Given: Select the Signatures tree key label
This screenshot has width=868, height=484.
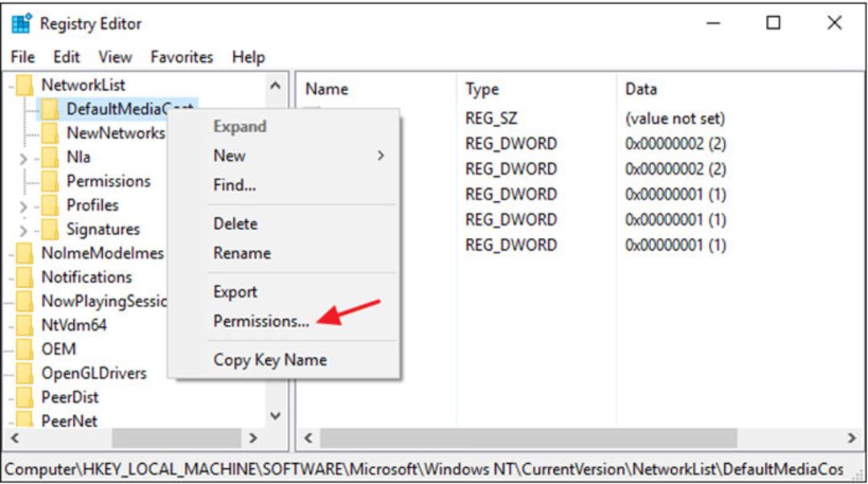Looking at the screenshot, I should click(x=103, y=229).
